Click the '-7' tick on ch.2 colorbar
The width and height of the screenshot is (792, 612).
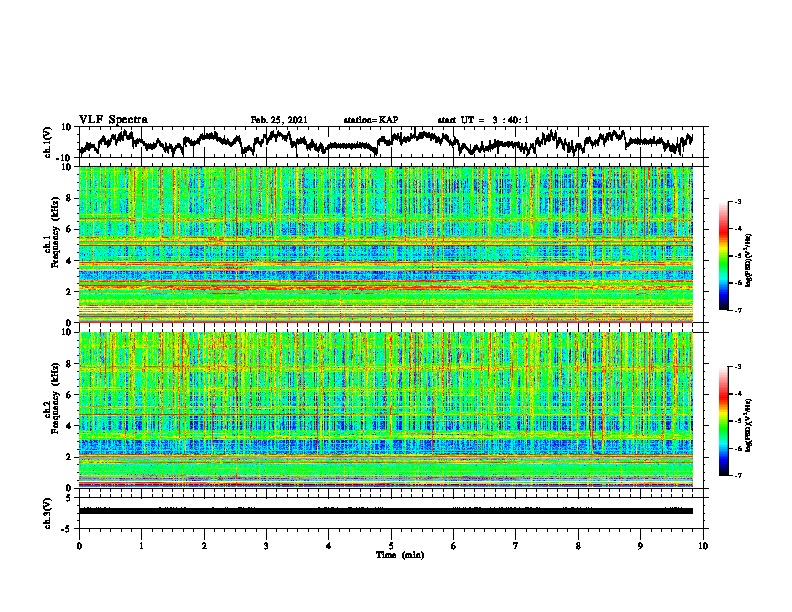[x=738, y=476]
